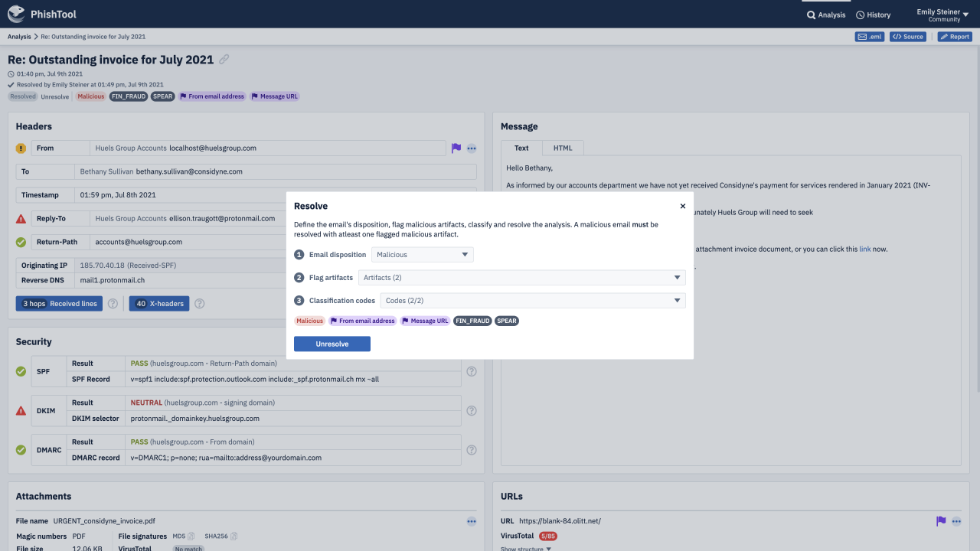Screen dimensions: 980x551
Task: Click the SPEAR tag in the Resolve dialog
Action: tap(507, 321)
